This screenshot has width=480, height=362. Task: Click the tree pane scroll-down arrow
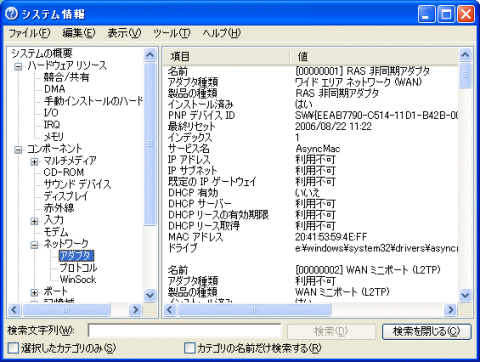tap(150, 295)
